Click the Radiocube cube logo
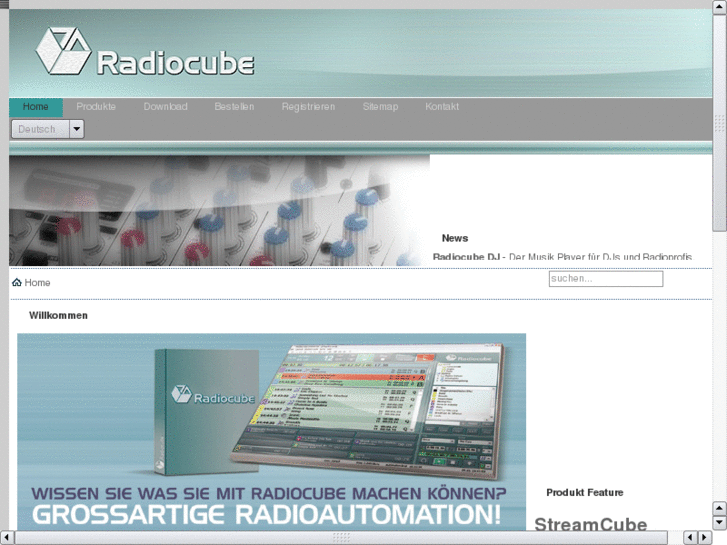 (x=64, y=51)
